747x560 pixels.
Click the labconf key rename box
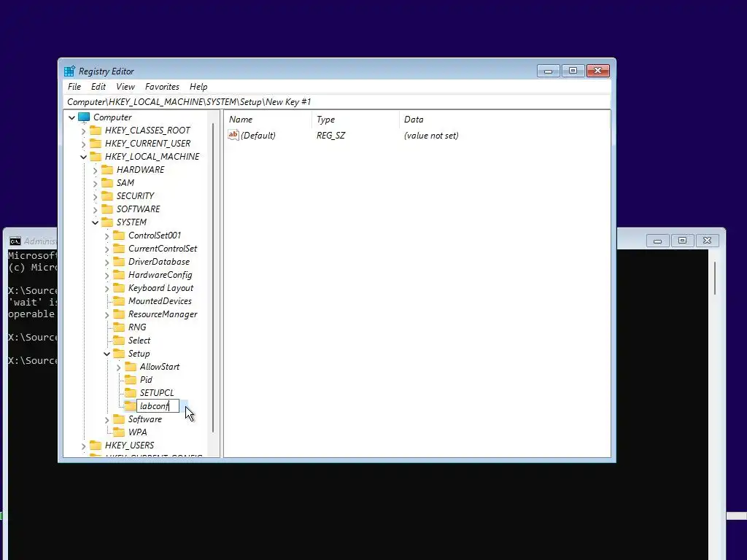tap(158, 406)
